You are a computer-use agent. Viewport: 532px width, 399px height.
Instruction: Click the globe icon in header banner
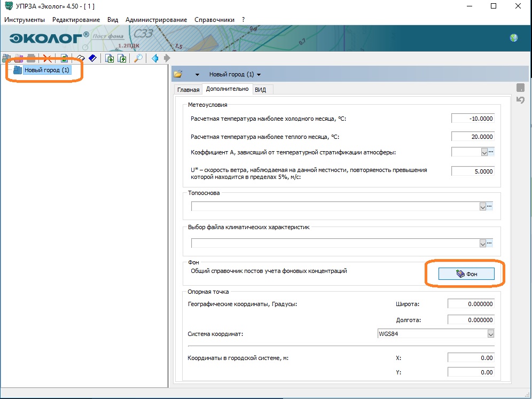pyautogui.click(x=514, y=38)
